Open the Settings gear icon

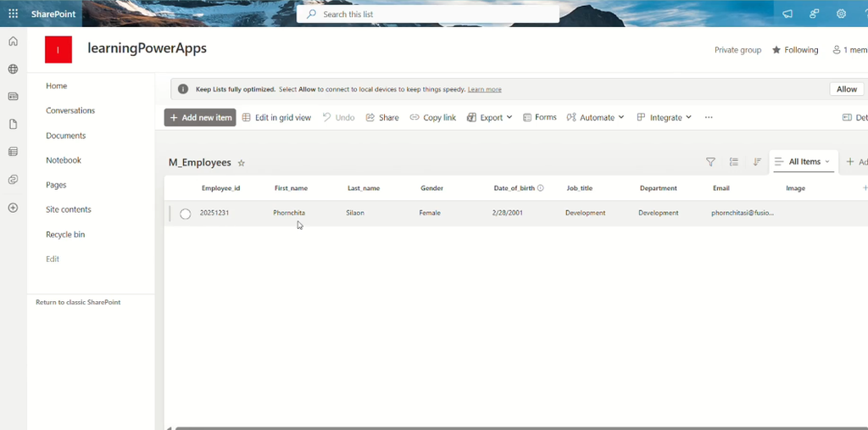tap(842, 14)
